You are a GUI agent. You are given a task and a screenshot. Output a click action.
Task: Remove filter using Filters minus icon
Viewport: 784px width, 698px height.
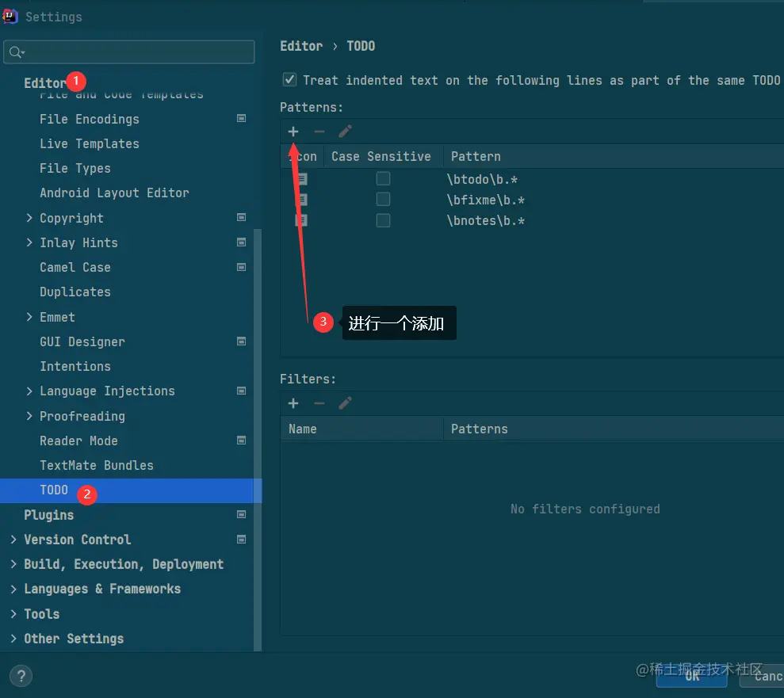pos(319,403)
